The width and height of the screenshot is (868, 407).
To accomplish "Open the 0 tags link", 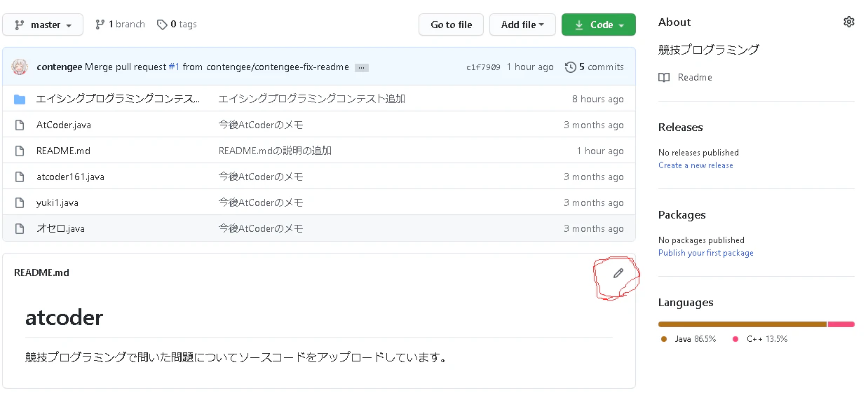I will click(177, 25).
